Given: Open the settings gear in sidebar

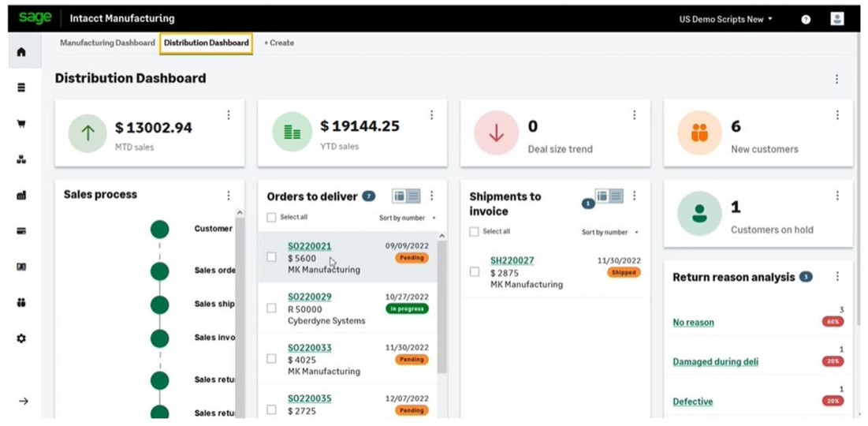Looking at the screenshot, I should [21, 338].
